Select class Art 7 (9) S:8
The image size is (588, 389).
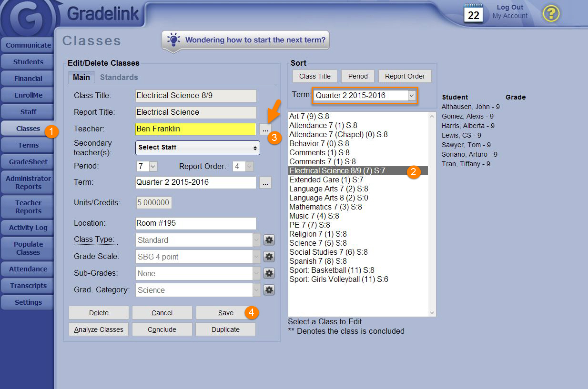pos(309,116)
